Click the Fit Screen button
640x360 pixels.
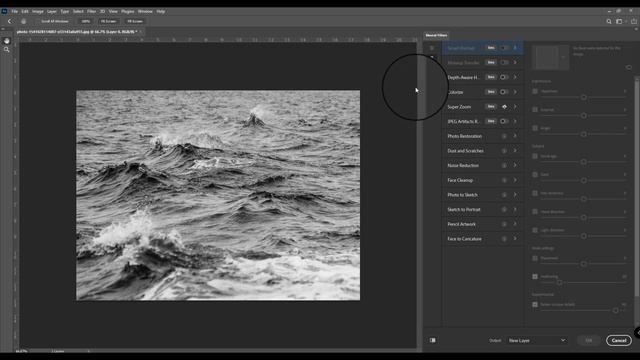[x=109, y=21]
